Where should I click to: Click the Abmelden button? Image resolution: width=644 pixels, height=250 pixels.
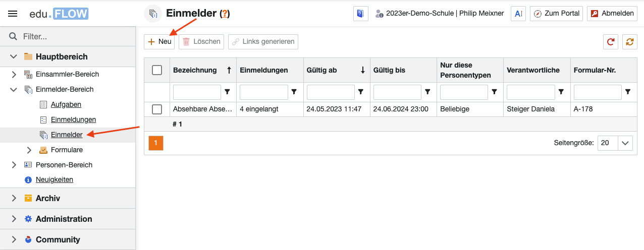coord(612,14)
